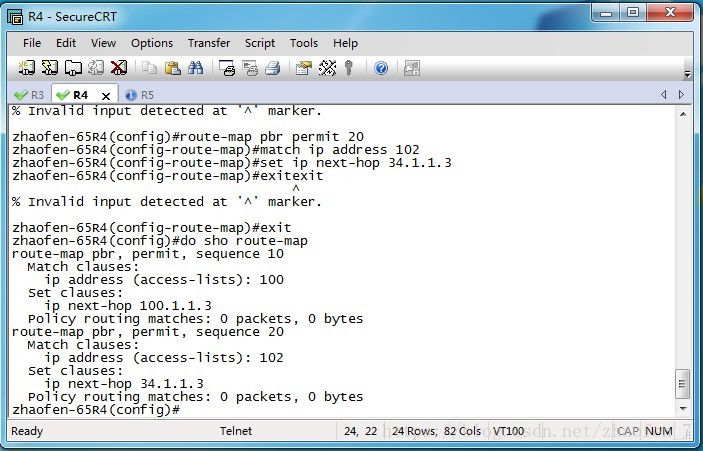This screenshot has height=451, width=703.
Task: Maximize the SecureCRT window
Action: [x=633, y=13]
